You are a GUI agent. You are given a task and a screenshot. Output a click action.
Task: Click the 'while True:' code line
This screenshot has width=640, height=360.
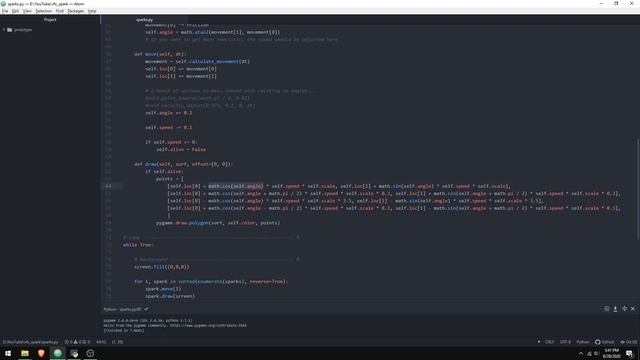point(138,245)
